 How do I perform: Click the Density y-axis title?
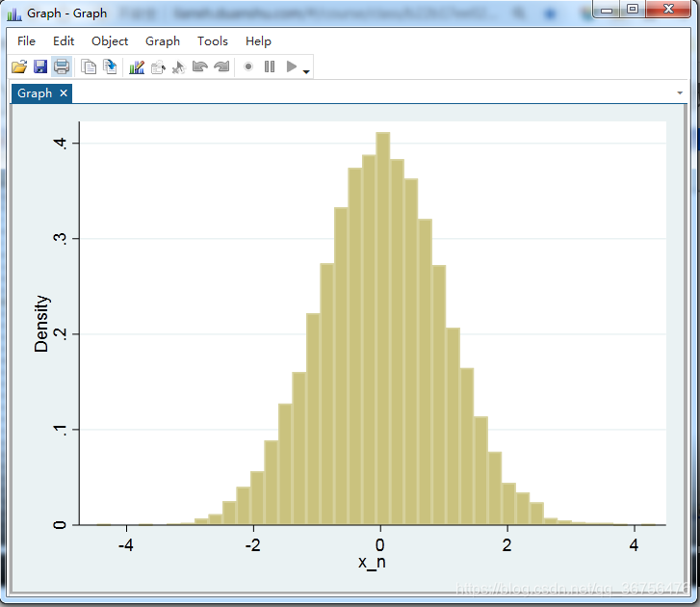pyautogui.click(x=41, y=324)
